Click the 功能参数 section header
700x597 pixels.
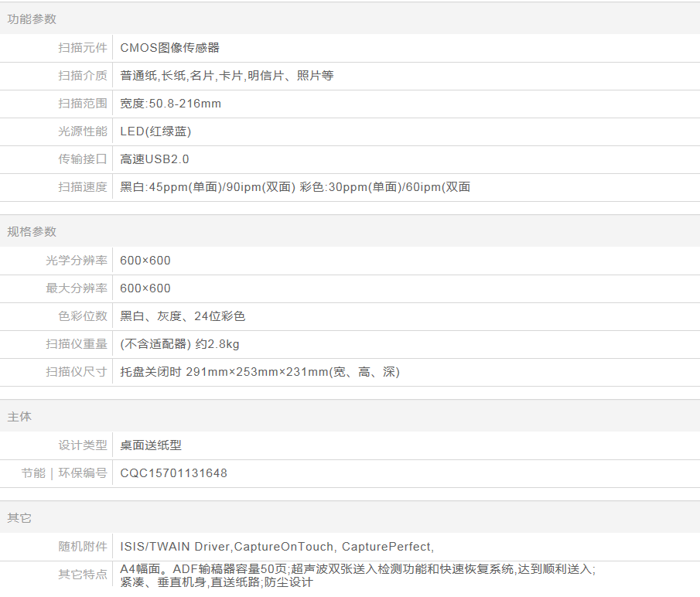(x=32, y=19)
